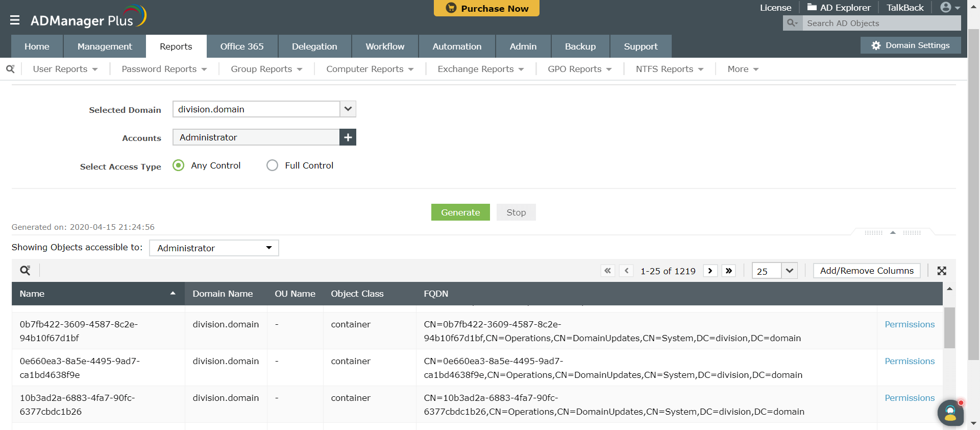The width and height of the screenshot is (980, 430).
Task: Select the Any Control access type
Action: point(178,165)
